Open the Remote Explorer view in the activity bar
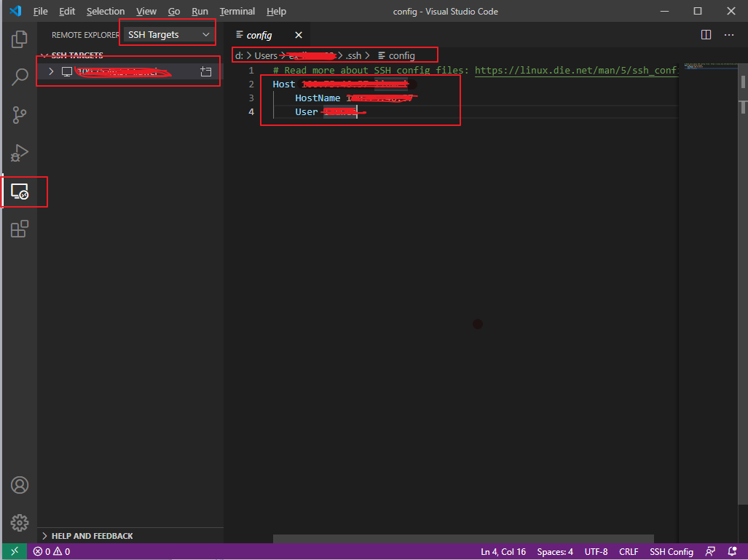The height and width of the screenshot is (560, 748). 20,192
